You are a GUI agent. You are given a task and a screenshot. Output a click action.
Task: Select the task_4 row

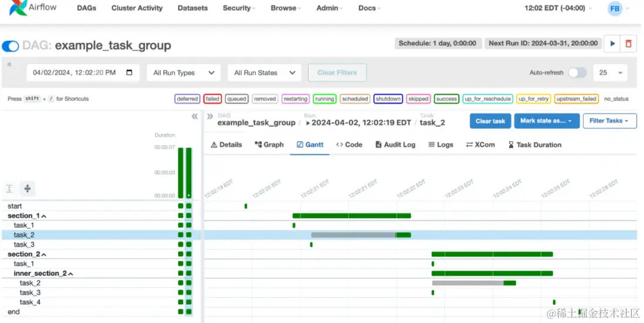[x=101, y=302]
